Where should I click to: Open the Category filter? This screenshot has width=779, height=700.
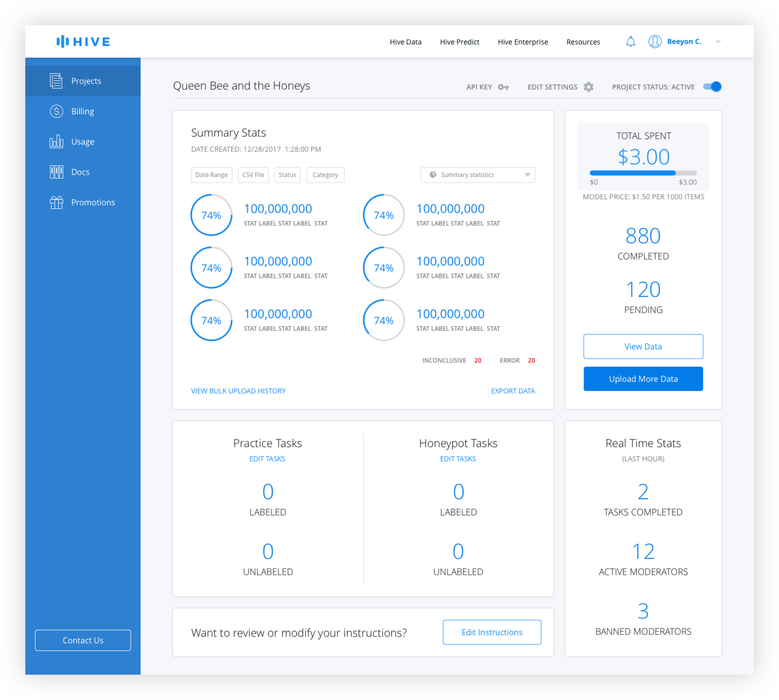[325, 175]
